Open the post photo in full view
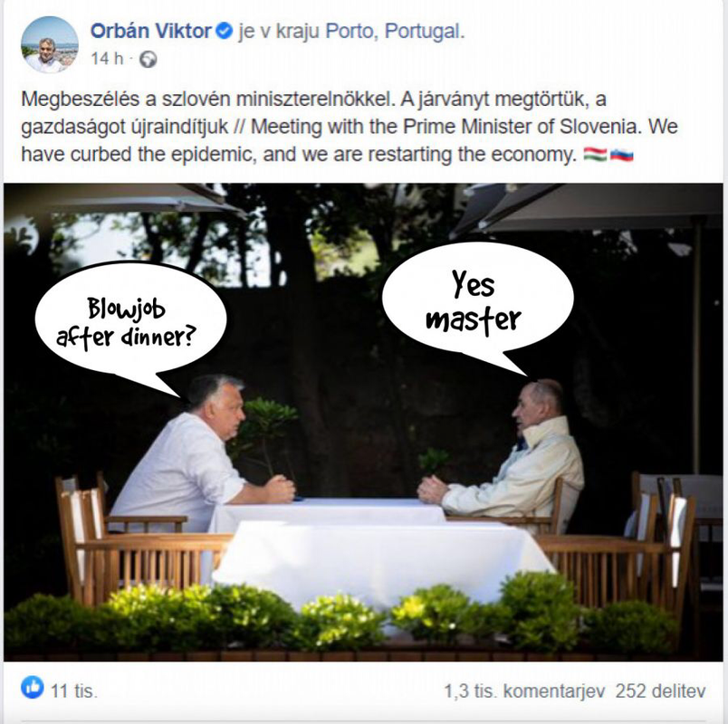The image size is (728, 724). [x=363, y=423]
